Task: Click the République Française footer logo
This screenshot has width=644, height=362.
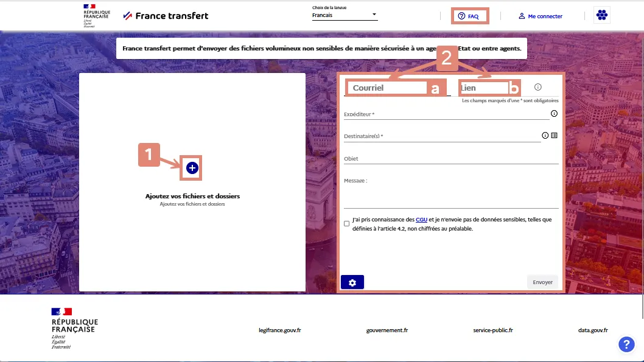Action: click(74, 329)
